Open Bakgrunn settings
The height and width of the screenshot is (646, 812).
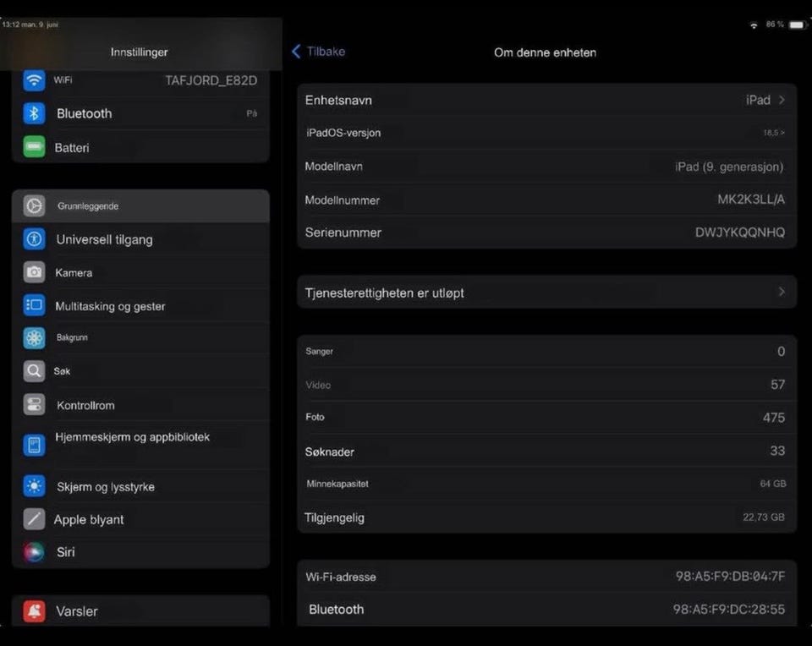pos(141,338)
